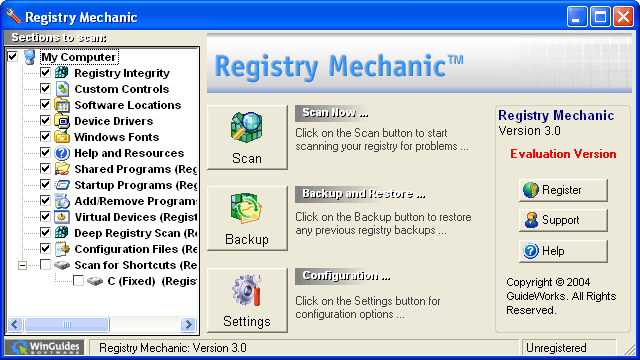
Task: Open the Backup button
Action: 247,218
